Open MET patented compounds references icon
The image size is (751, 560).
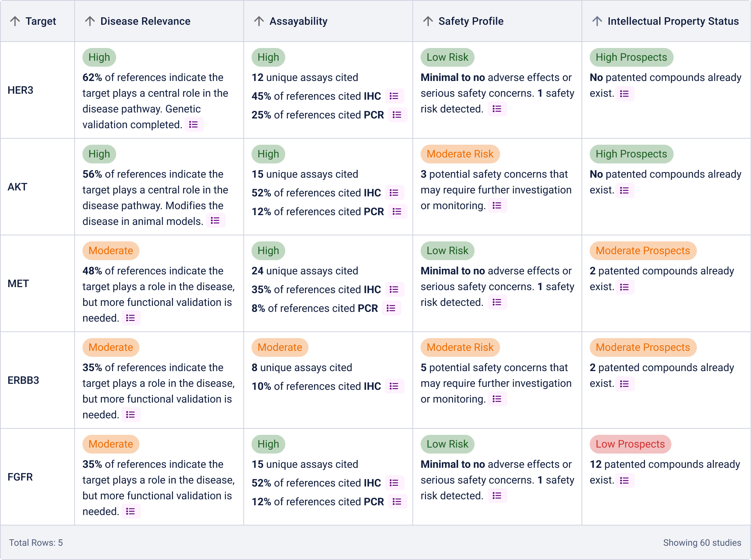pyautogui.click(x=625, y=287)
